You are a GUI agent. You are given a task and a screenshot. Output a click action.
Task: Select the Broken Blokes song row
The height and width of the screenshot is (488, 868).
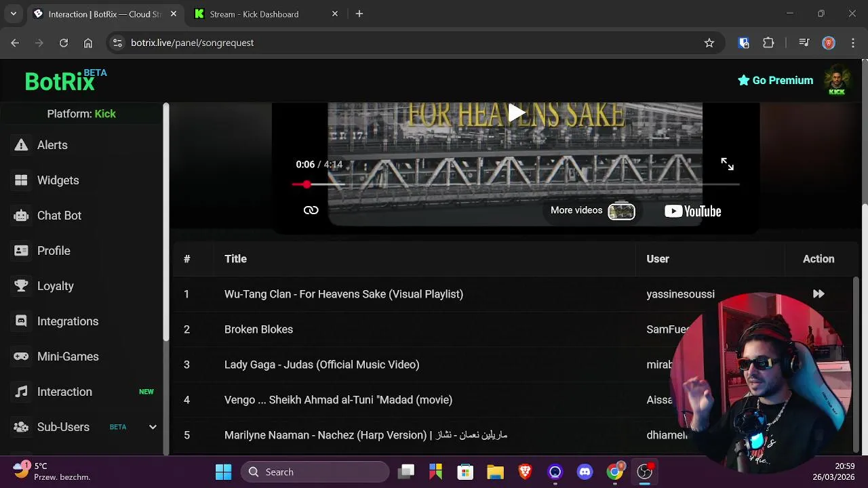click(515, 329)
